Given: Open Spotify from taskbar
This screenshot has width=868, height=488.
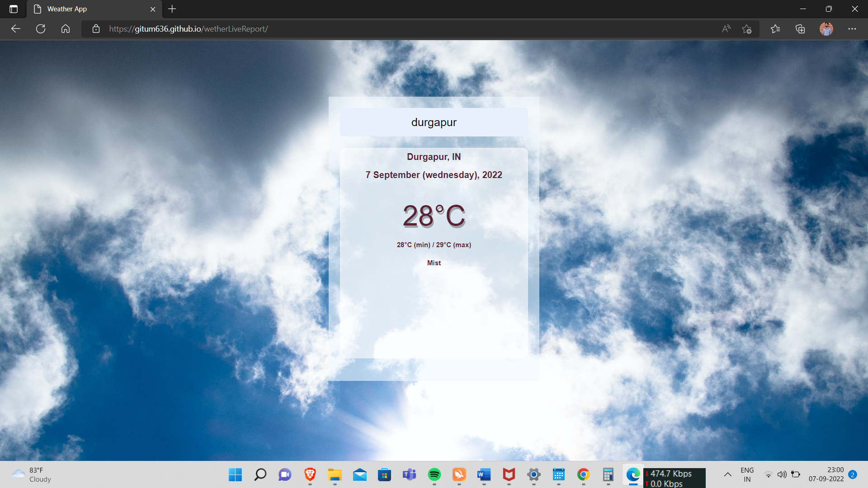Looking at the screenshot, I should [434, 474].
